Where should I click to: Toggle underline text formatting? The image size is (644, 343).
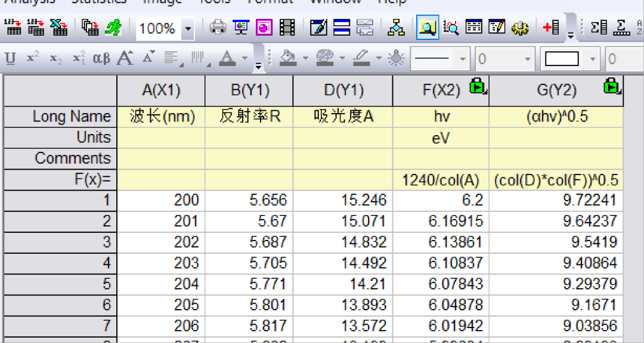point(10,58)
